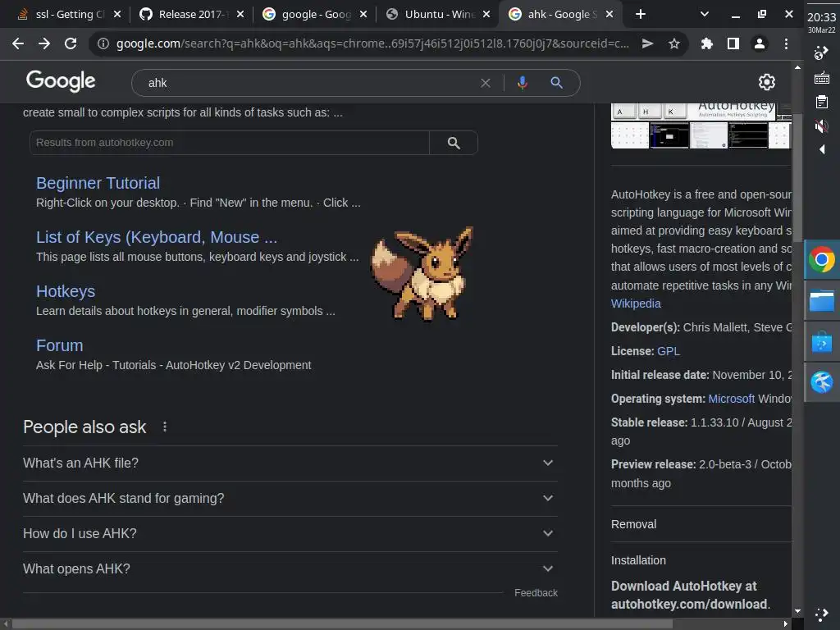Click the horizontal scrollbar right arrow
This screenshot has width=840, height=630.
785,624
